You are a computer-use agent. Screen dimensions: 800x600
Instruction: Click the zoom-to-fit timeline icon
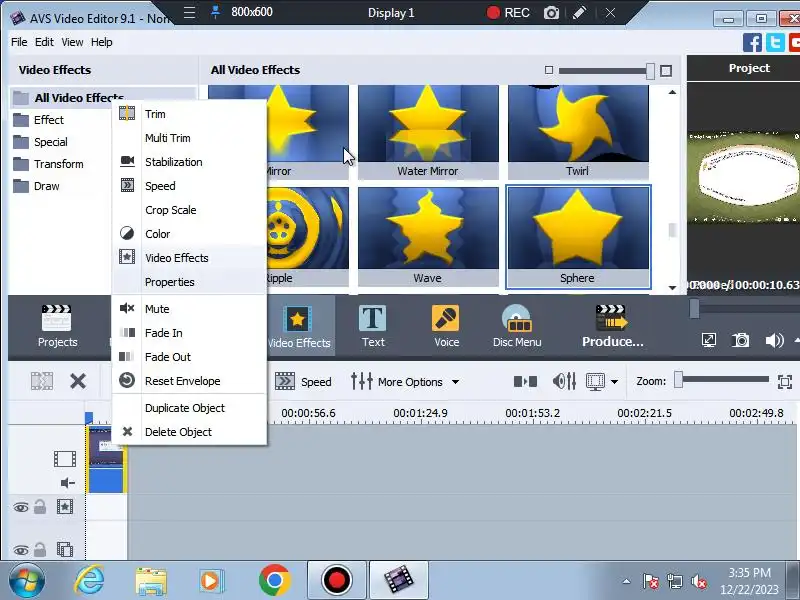pyautogui.click(x=785, y=382)
